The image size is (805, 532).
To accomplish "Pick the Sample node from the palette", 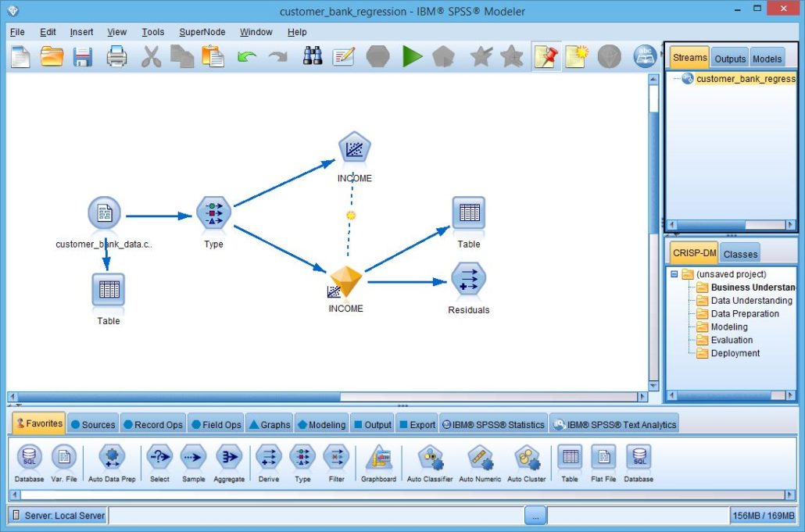I will point(194,462).
